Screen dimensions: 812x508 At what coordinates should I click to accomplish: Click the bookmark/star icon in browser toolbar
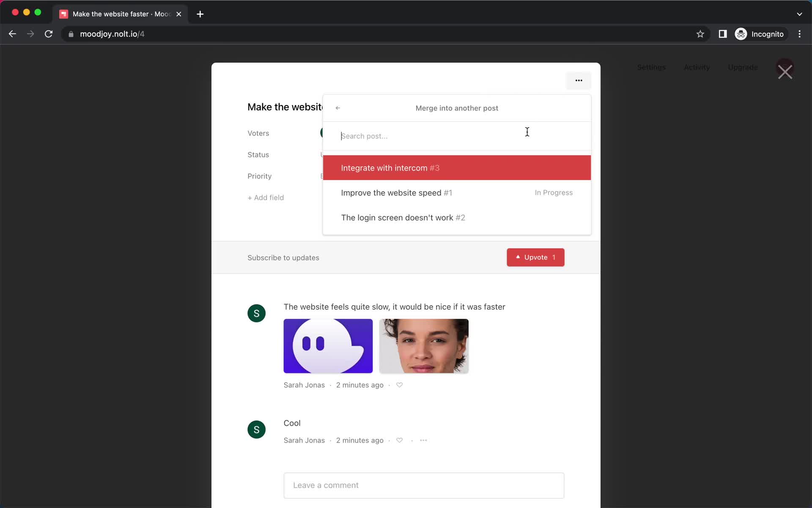(700, 34)
